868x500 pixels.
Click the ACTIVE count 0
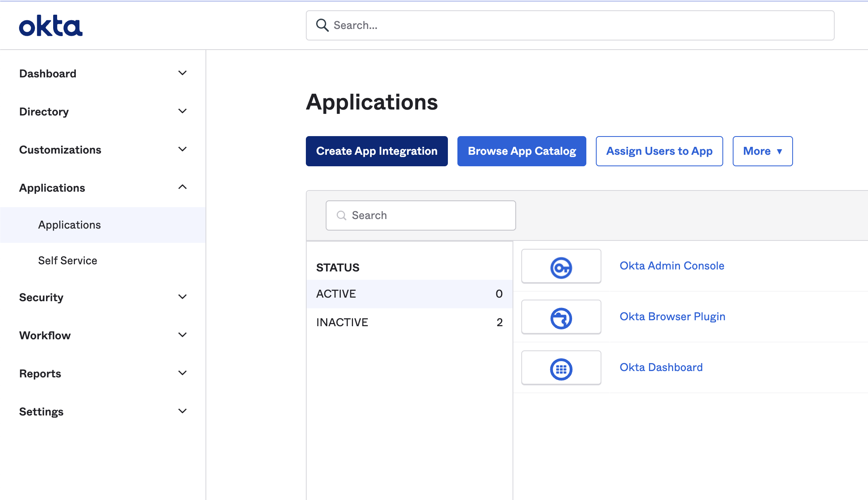point(499,294)
